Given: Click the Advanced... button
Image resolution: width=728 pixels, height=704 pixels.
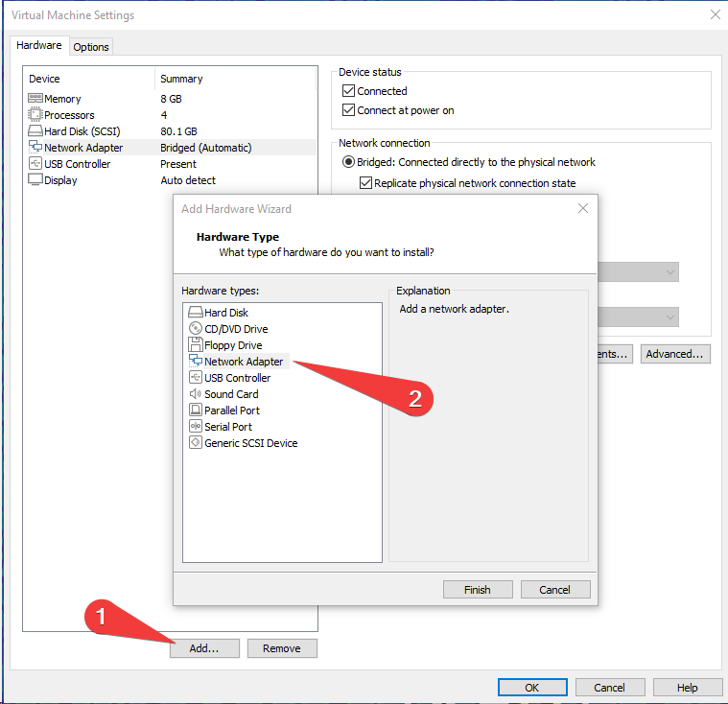Looking at the screenshot, I should pos(675,354).
